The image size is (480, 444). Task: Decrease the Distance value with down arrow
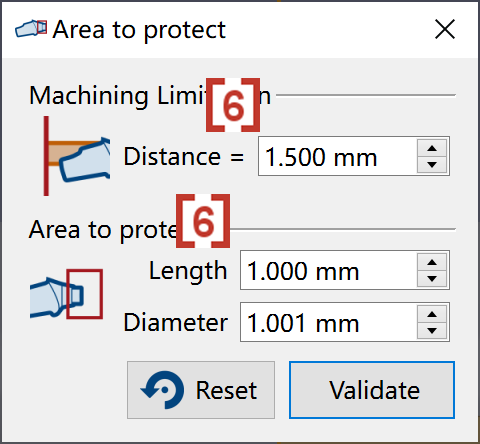(x=432, y=165)
